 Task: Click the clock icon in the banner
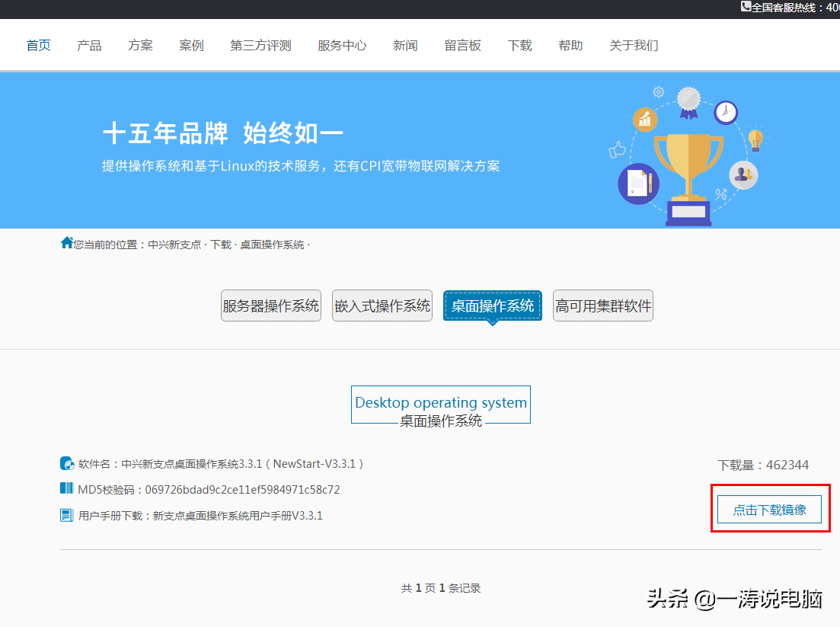[x=726, y=113]
